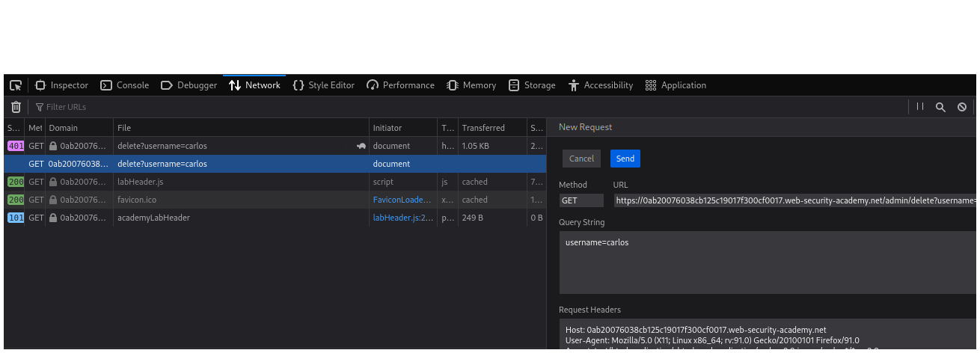Open network search with magnifier icon
The height and width of the screenshot is (353, 980).
[940, 107]
